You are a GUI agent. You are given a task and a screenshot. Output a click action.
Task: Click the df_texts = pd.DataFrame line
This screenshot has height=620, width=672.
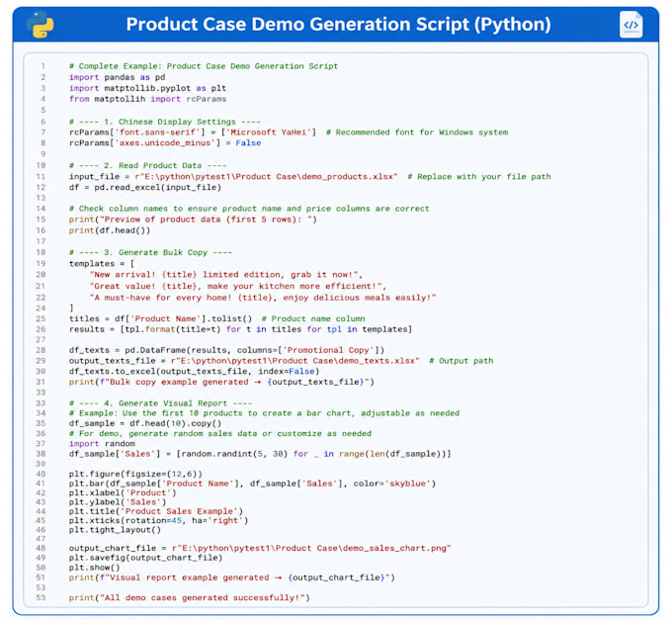pos(226,350)
